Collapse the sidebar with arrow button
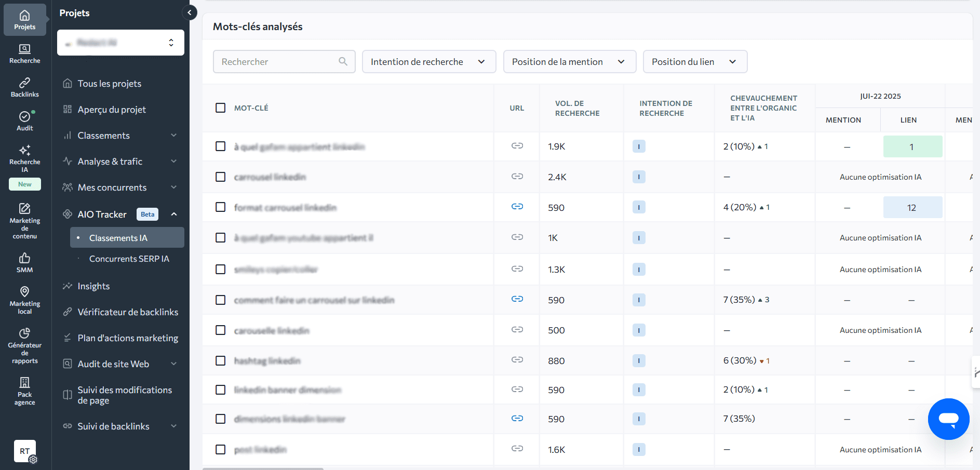The width and height of the screenshot is (980, 470). [x=190, y=12]
